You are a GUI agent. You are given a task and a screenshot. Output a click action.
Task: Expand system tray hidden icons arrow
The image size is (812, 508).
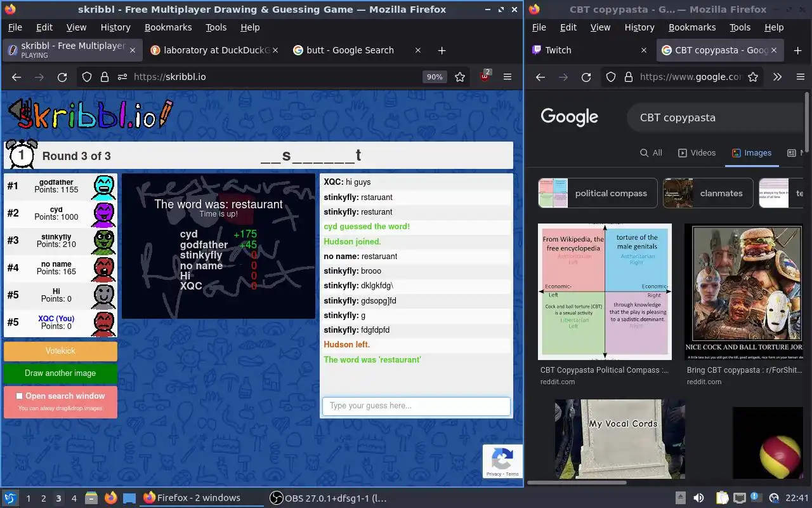681,498
